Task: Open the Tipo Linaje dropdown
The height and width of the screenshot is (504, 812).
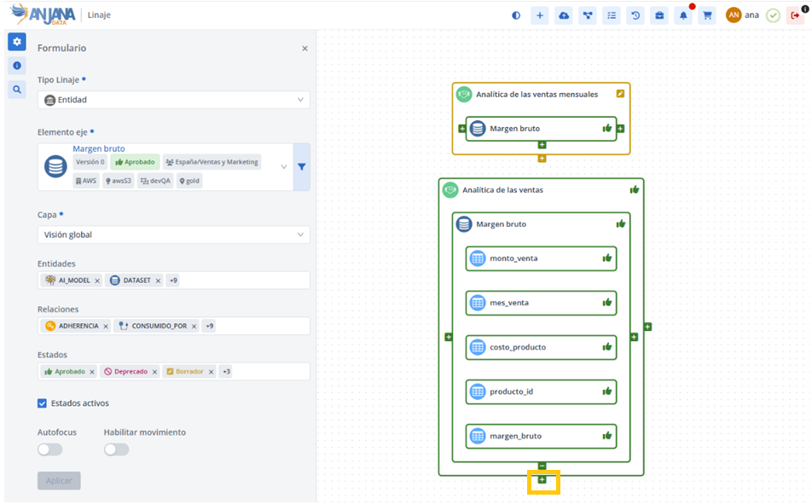Action: coord(174,100)
